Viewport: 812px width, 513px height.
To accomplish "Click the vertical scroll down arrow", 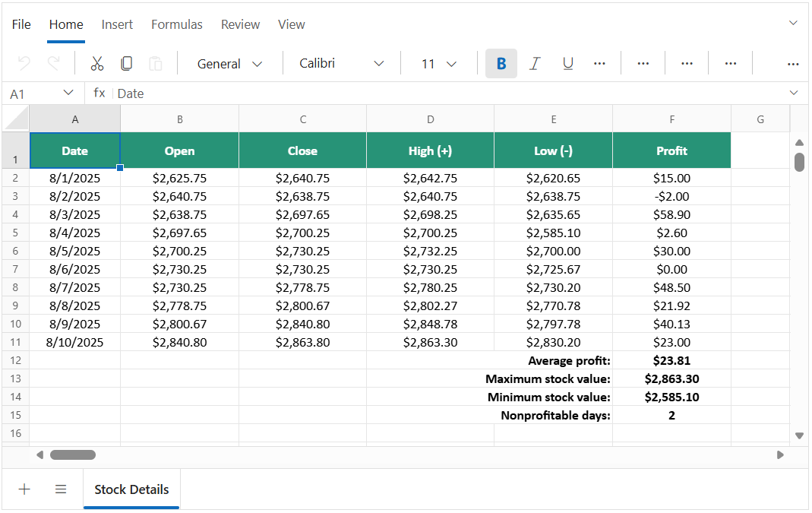I will (x=799, y=435).
